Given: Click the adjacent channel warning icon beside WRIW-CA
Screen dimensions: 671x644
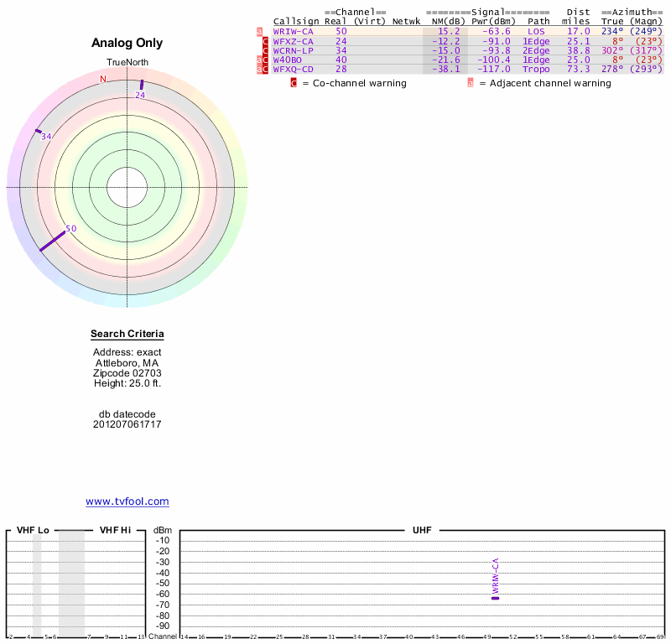Looking at the screenshot, I should [x=259, y=32].
